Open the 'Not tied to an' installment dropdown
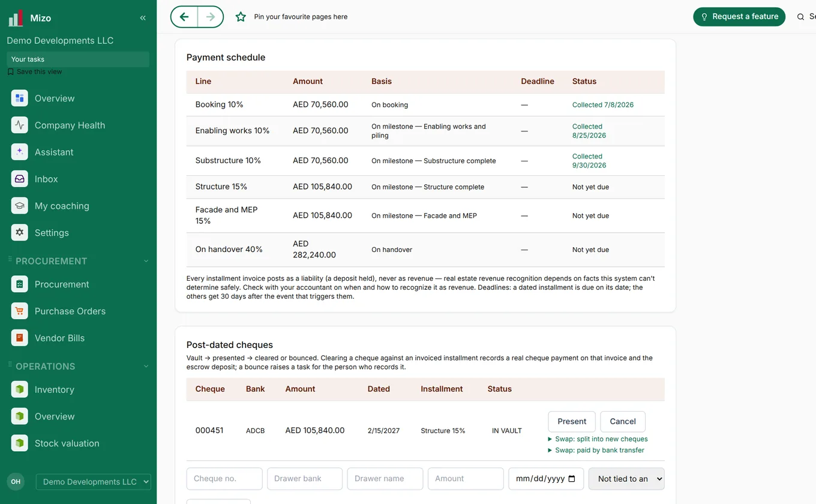The width and height of the screenshot is (816, 504). 626,479
